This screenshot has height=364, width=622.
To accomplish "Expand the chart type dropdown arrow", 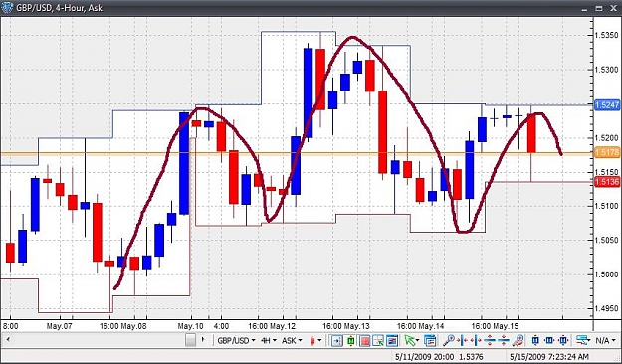I will pyautogui.click(x=319, y=340).
